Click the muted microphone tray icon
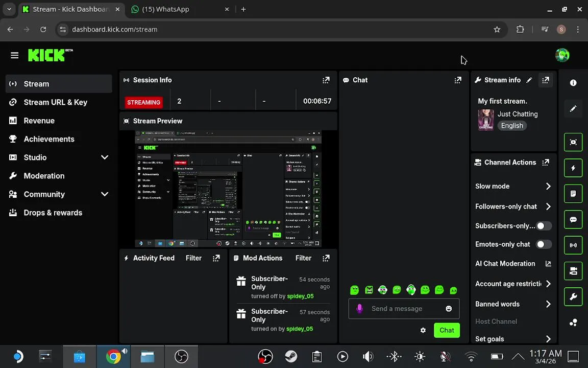588x368 pixels. pyautogui.click(x=445, y=356)
